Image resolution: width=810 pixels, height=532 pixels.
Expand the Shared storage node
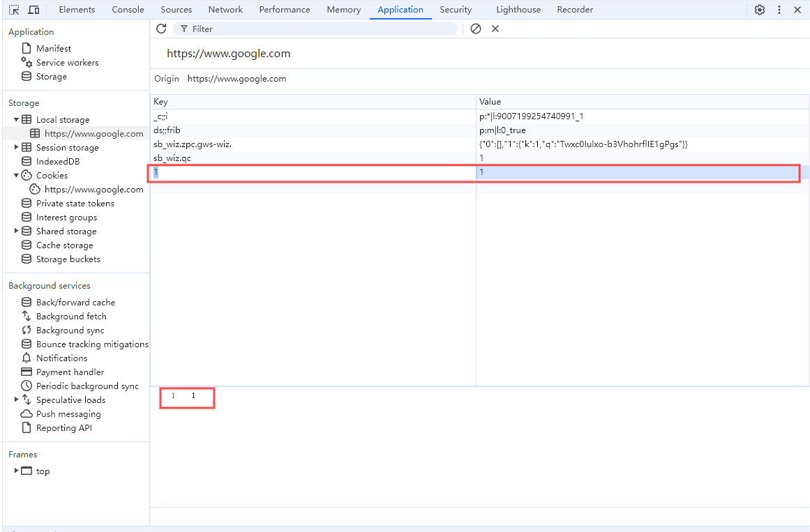coord(16,231)
